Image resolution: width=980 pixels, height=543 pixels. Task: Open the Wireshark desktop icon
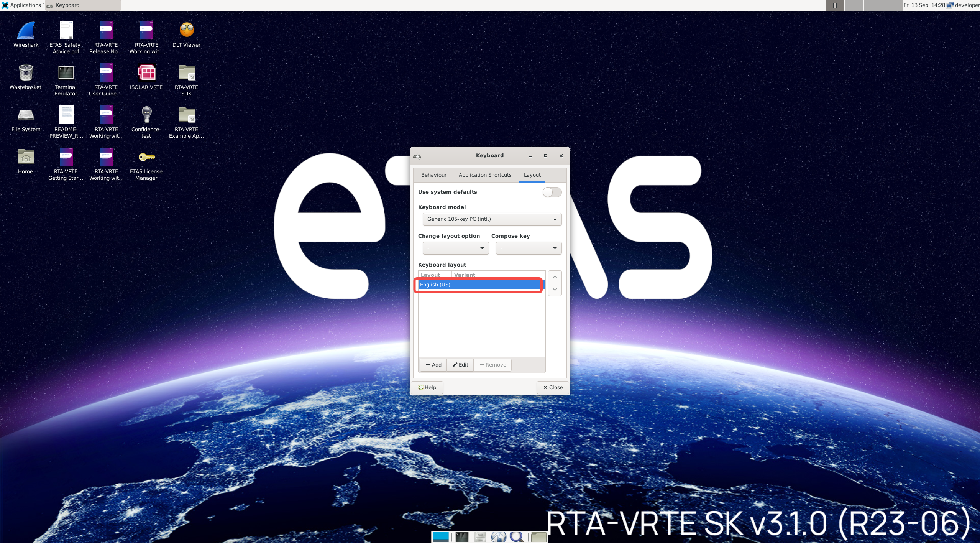[x=26, y=31]
